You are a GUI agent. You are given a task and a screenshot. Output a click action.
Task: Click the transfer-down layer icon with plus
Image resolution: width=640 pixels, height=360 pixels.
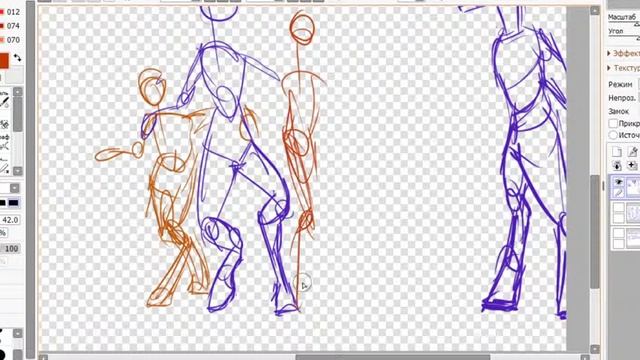(x=633, y=165)
